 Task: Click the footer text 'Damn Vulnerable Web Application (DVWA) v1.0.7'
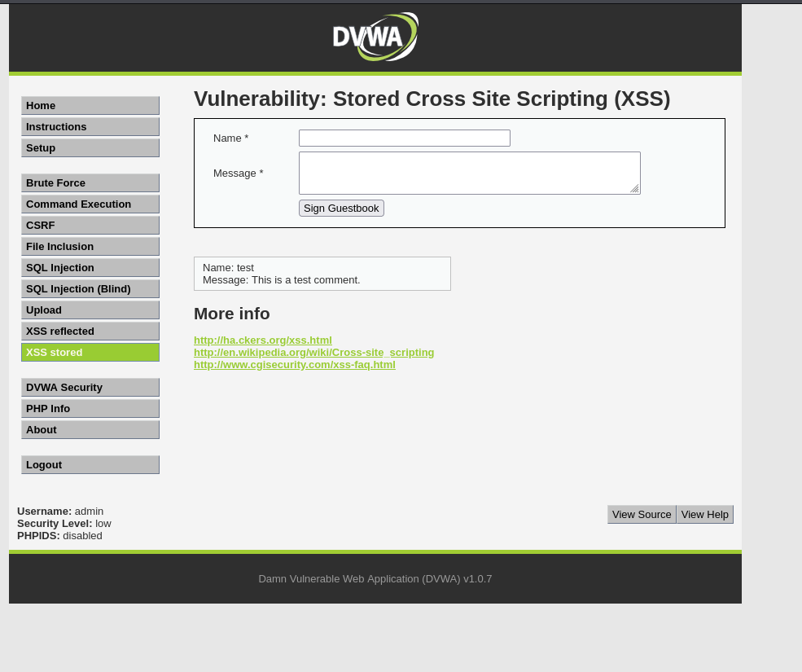[x=375, y=579]
